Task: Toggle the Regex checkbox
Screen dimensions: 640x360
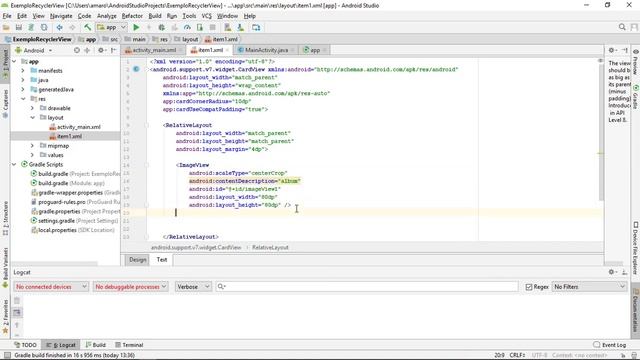Action: point(529,287)
